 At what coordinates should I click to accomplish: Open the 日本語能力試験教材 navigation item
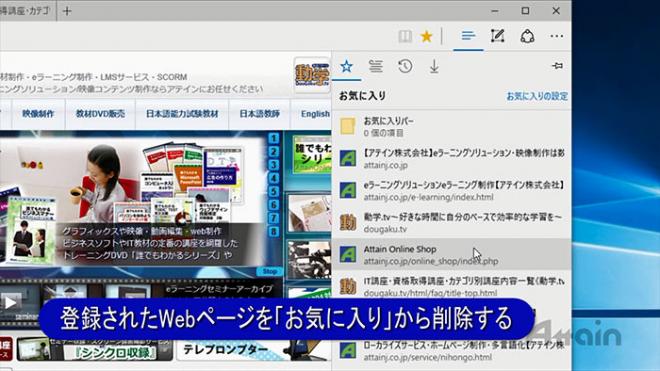182,114
